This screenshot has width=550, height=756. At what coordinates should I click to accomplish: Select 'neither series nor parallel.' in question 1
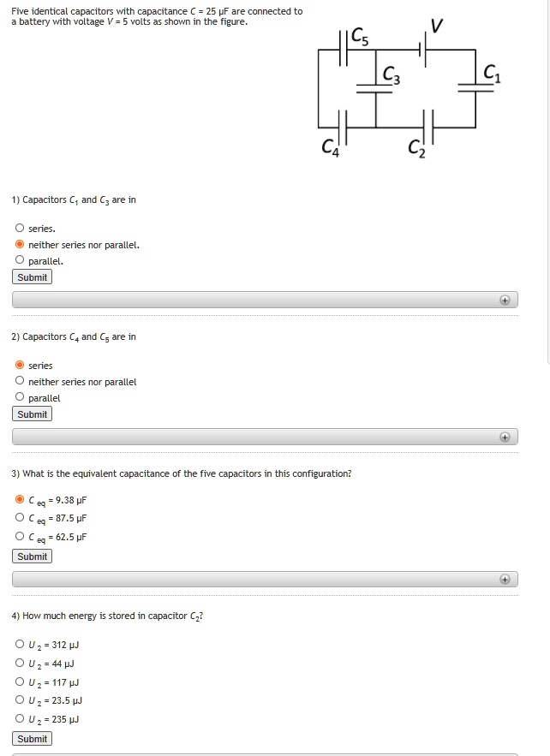[x=18, y=244]
